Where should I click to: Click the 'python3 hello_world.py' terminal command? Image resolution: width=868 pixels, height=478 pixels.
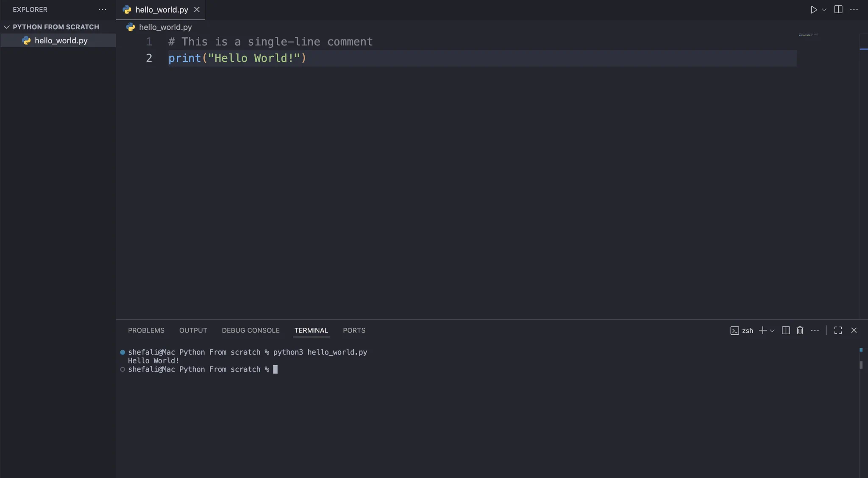coord(320,352)
